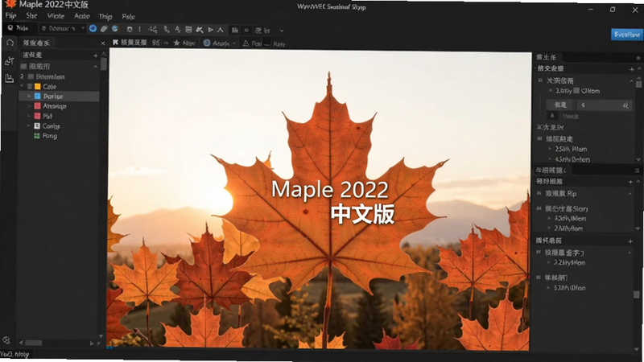Open the Fale menu
This screenshot has height=362, width=644.
click(x=128, y=16)
